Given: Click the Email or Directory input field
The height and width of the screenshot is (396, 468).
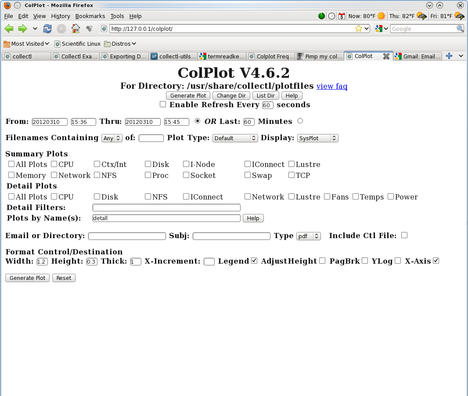Looking at the screenshot, I should tap(127, 236).
